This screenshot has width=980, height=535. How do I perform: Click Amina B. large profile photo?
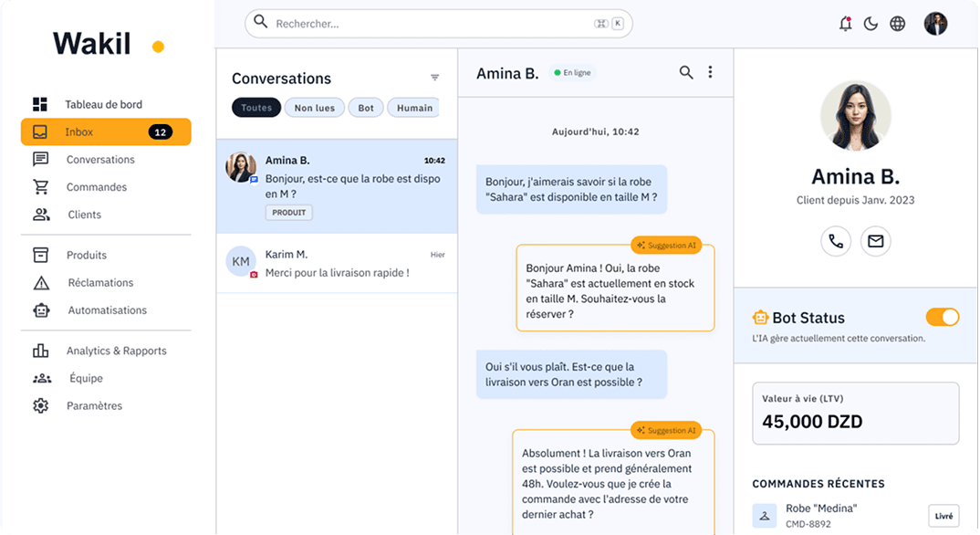pos(855,116)
